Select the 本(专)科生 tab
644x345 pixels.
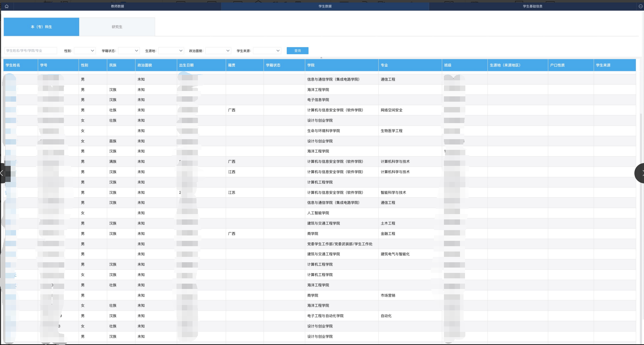pos(41,27)
